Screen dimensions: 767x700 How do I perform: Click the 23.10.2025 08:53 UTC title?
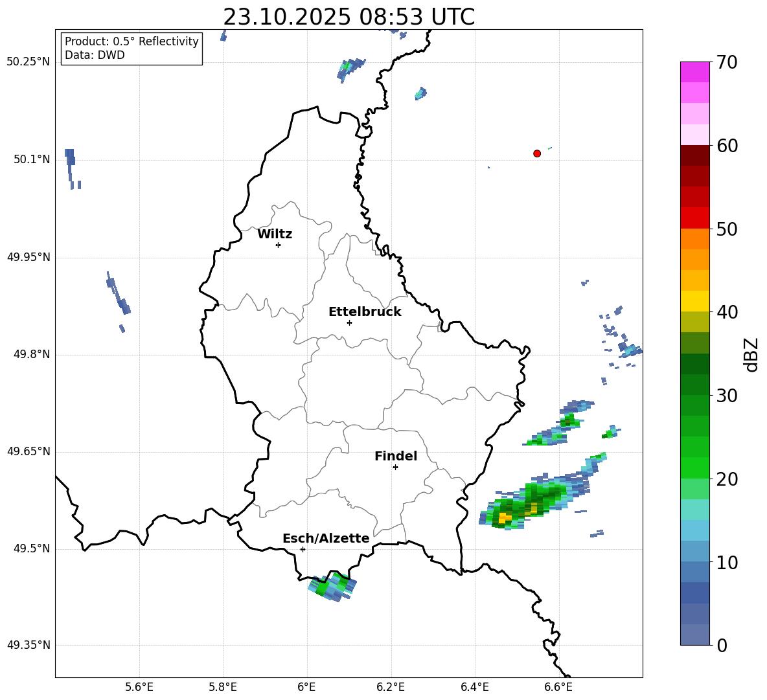pos(349,17)
